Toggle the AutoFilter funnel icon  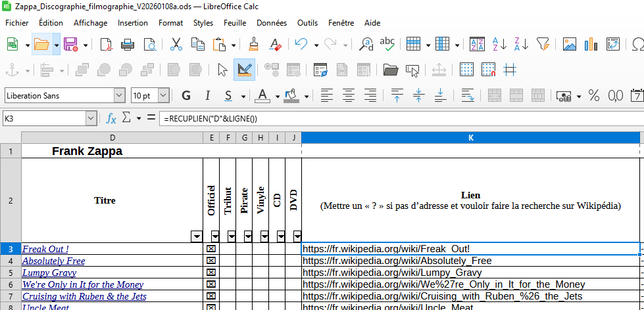coord(543,44)
